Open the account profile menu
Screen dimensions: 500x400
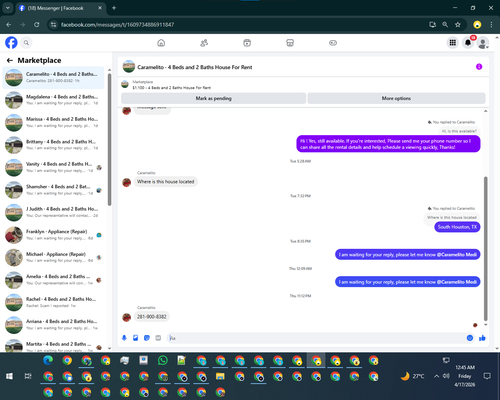pos(483,43)
